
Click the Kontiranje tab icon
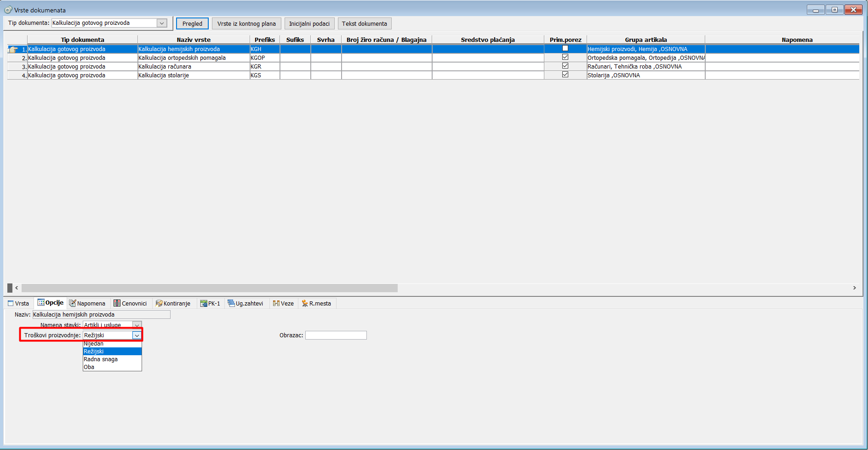(x=159, y=303)
